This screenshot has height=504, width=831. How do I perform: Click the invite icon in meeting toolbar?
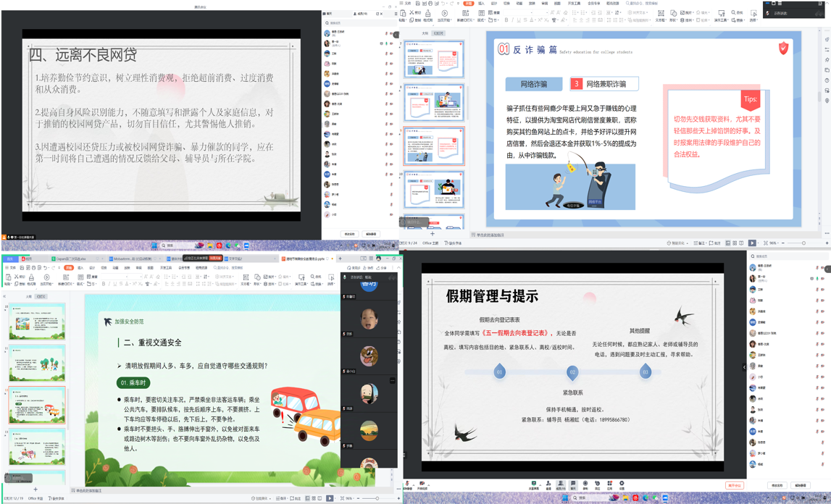[548, 484]
